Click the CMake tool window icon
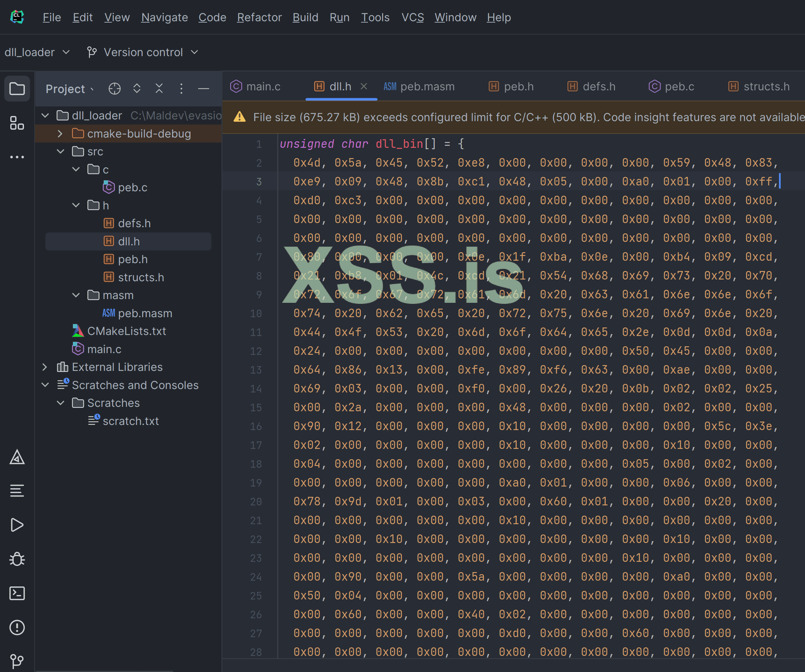Screen dimensions: 805x672 click(17, 457)
